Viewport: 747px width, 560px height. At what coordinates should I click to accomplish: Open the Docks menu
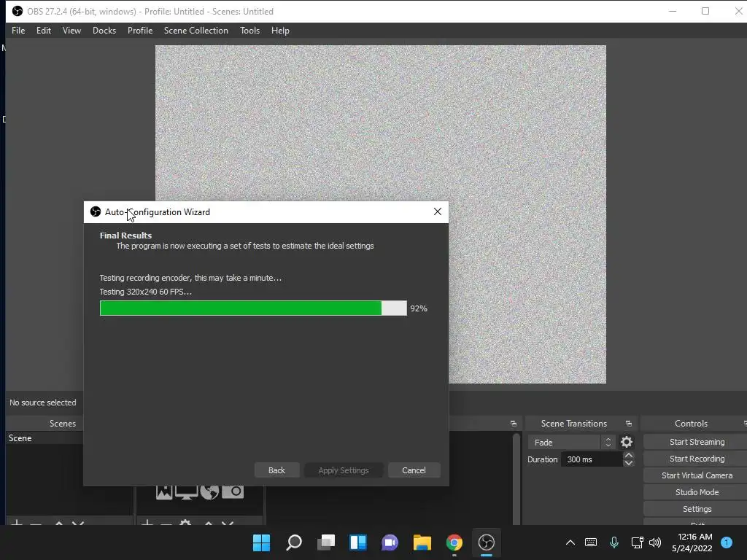tap(104, 31)
